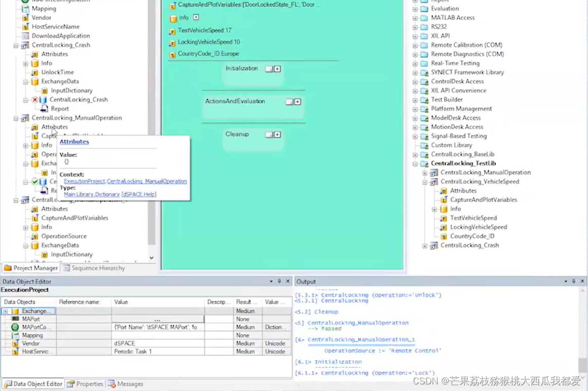Screen dimensions: 588x391
Task: Collapse the CentralLocking_ManualOperation node in project tree
Action: pyautogui.click(x=16, y=118)
